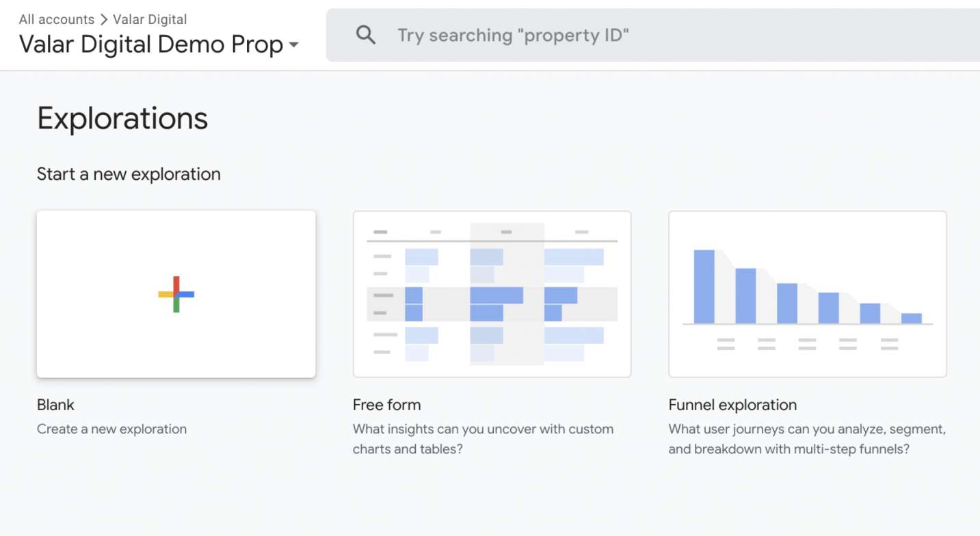Screen dimensions: 980x536
Task: Click the highlighted column in Free form preview
Action: [507, 294]
